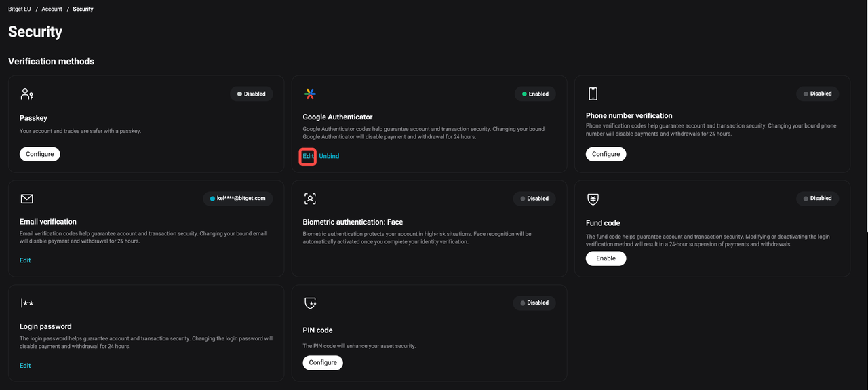Click the Passkey card title

(33, 118)
